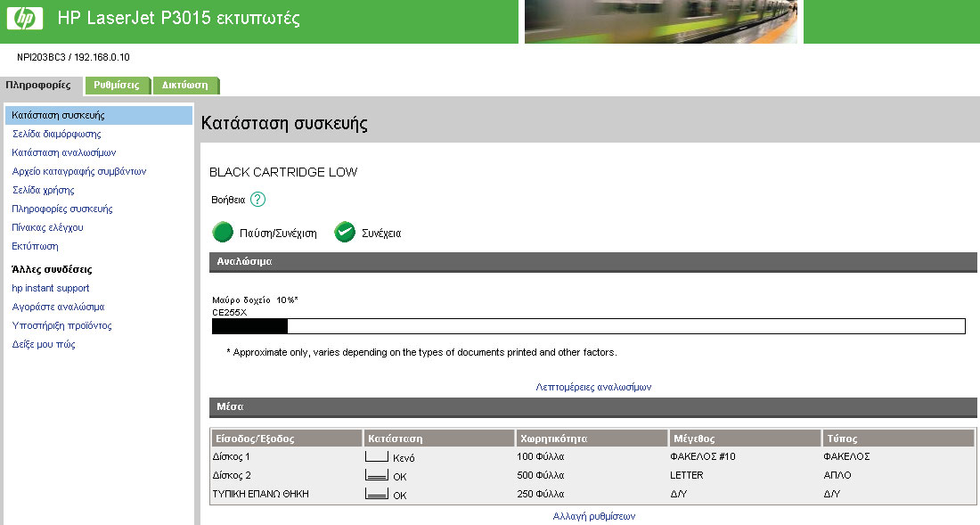Screen dimensions: 980x525
Task: Open Κατάσταση αναλωσίμων page
Action: click(x=64, y=152)
